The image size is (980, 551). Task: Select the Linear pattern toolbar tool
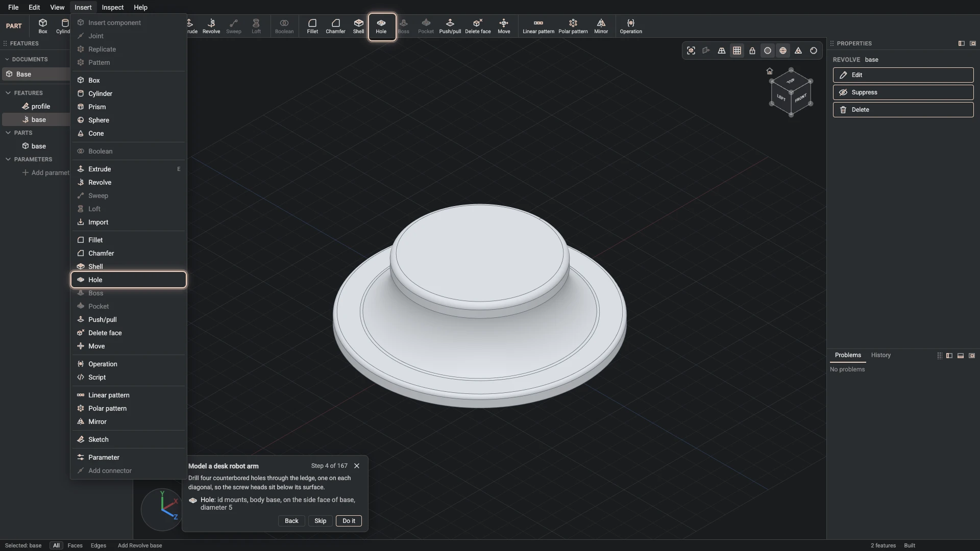538,27
